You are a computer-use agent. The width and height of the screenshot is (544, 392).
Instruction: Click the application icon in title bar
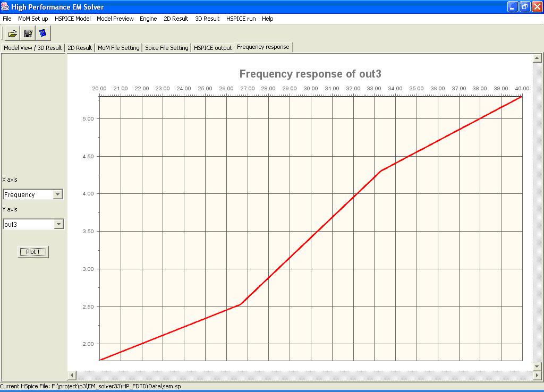(5, 6)
